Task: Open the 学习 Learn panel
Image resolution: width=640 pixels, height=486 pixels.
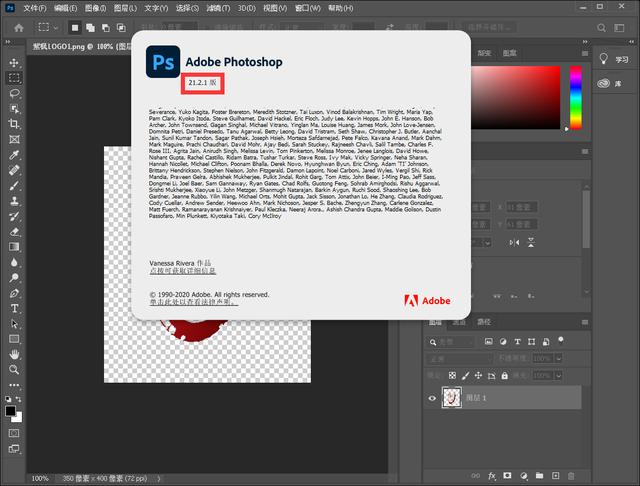Action: [615, 60]
